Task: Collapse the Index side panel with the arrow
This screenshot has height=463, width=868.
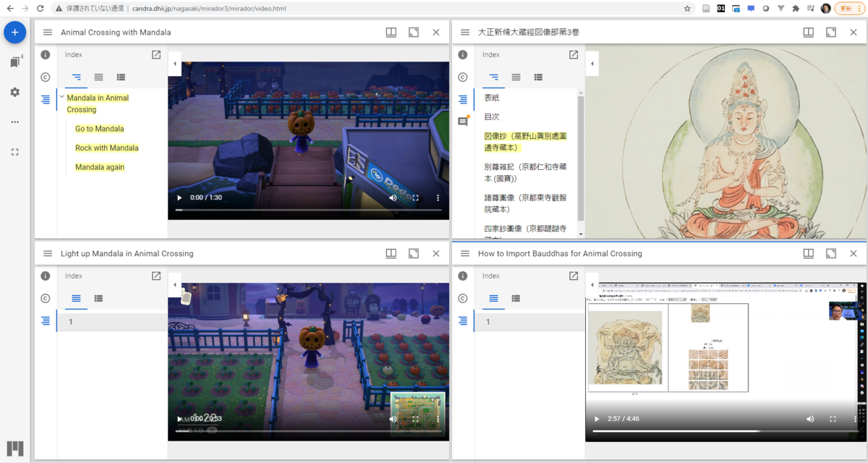Action: coord(174,64)
